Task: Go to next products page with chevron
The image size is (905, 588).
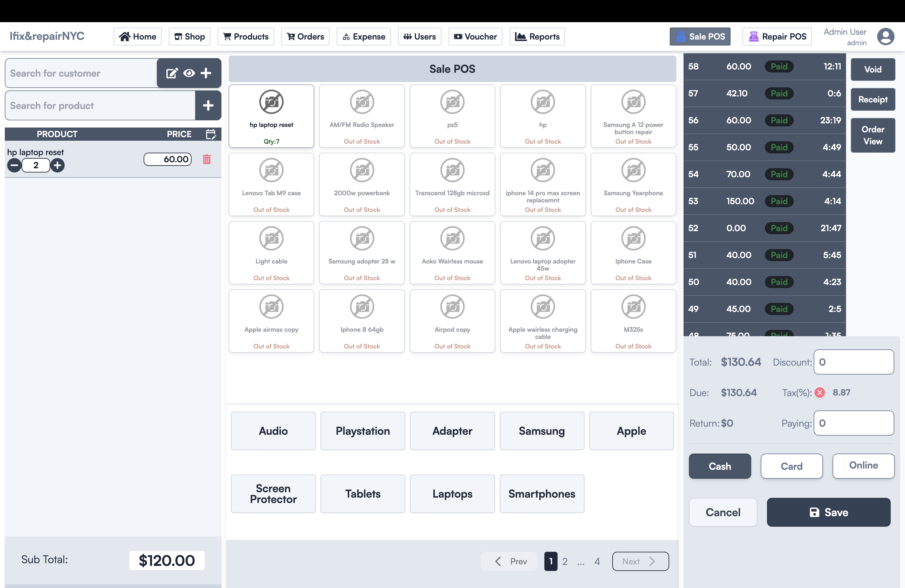Action: pyautogui.click(x=652, y=561)
